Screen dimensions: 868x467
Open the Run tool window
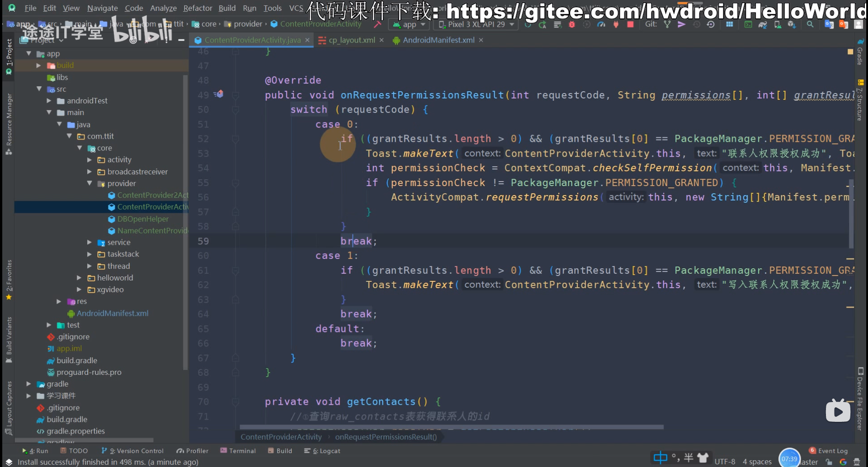pos(35,451)
